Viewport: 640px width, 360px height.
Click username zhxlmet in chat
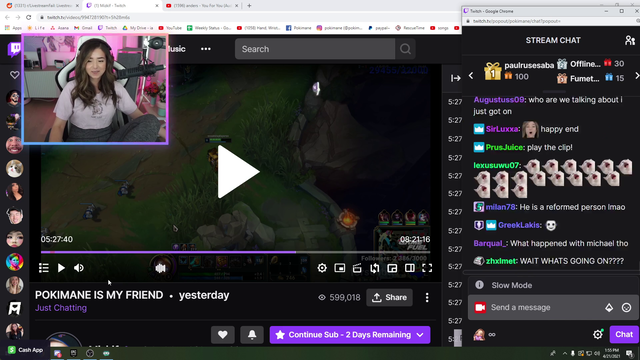pos(501,261)
